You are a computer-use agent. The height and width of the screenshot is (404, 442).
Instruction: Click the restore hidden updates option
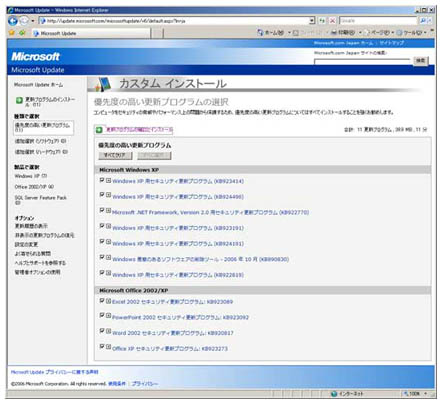[44, 235]
